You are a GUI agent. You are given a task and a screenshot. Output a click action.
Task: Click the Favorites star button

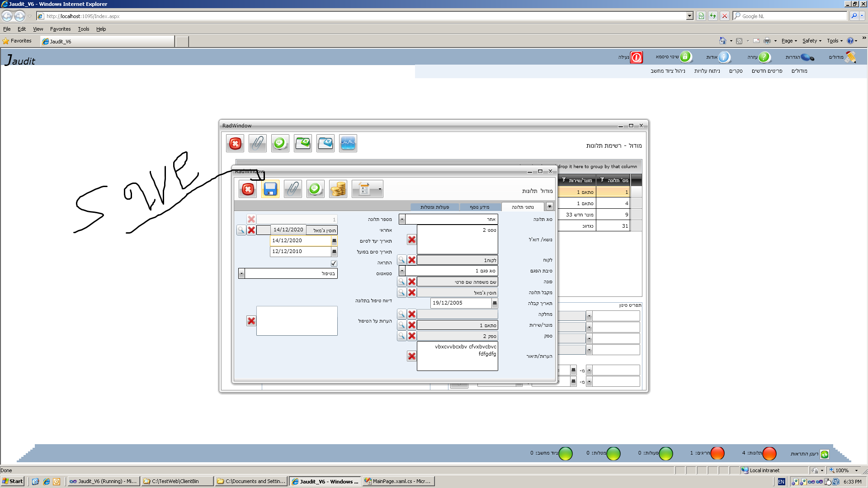click(17, 41)
